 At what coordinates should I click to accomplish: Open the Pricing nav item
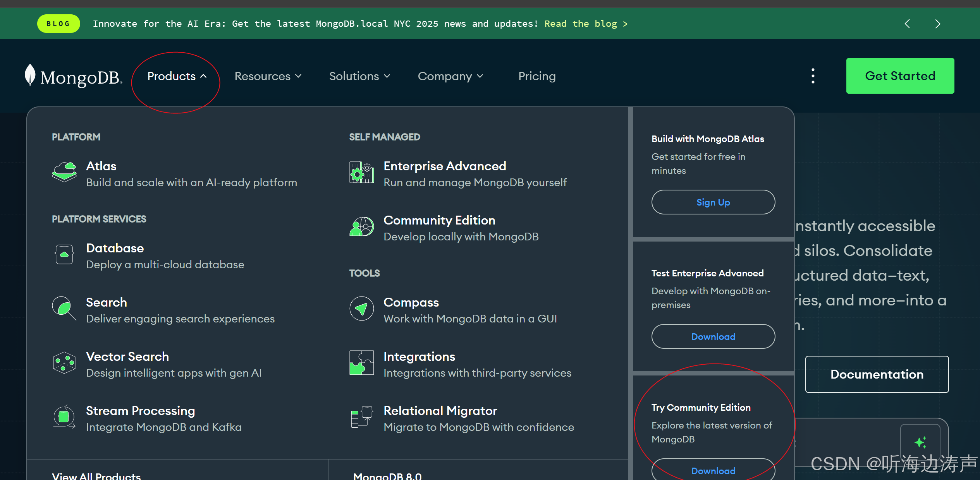(x=537, y=76)
